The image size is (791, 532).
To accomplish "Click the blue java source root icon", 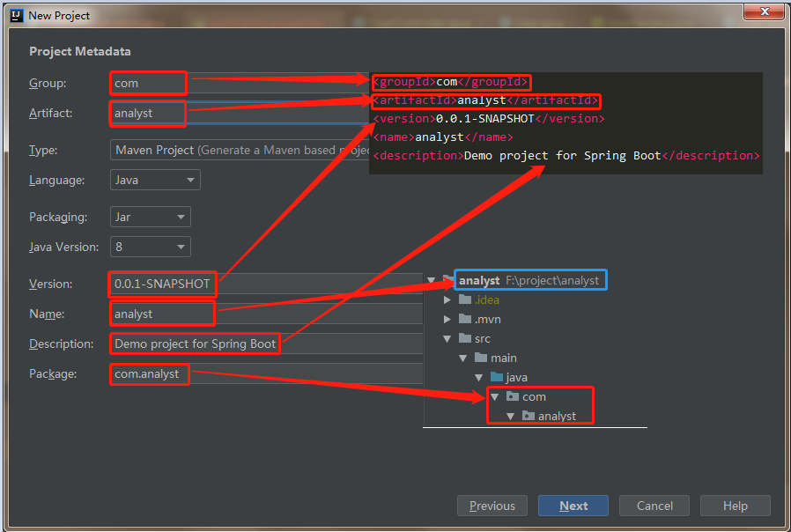I will 497,377.
